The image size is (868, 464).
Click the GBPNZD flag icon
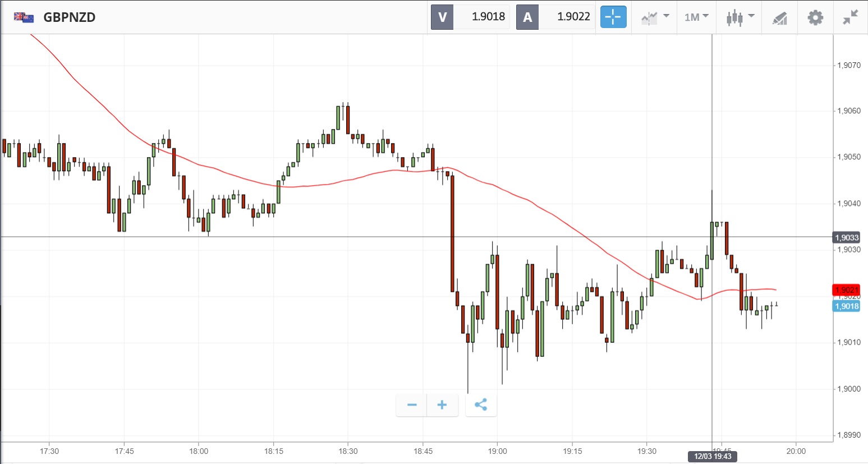click(24, 17)
